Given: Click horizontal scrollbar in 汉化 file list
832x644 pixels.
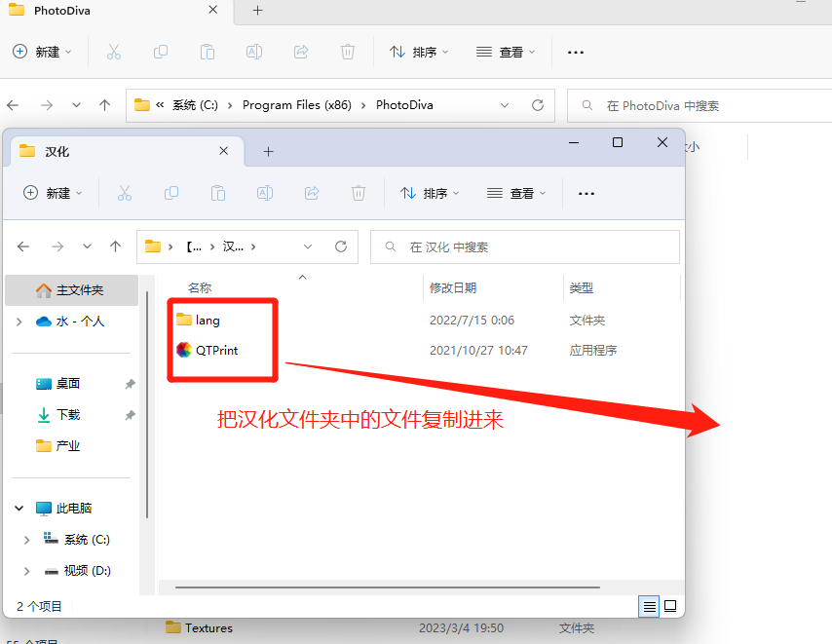Looking at the screenshot, I should pos(388,587).
